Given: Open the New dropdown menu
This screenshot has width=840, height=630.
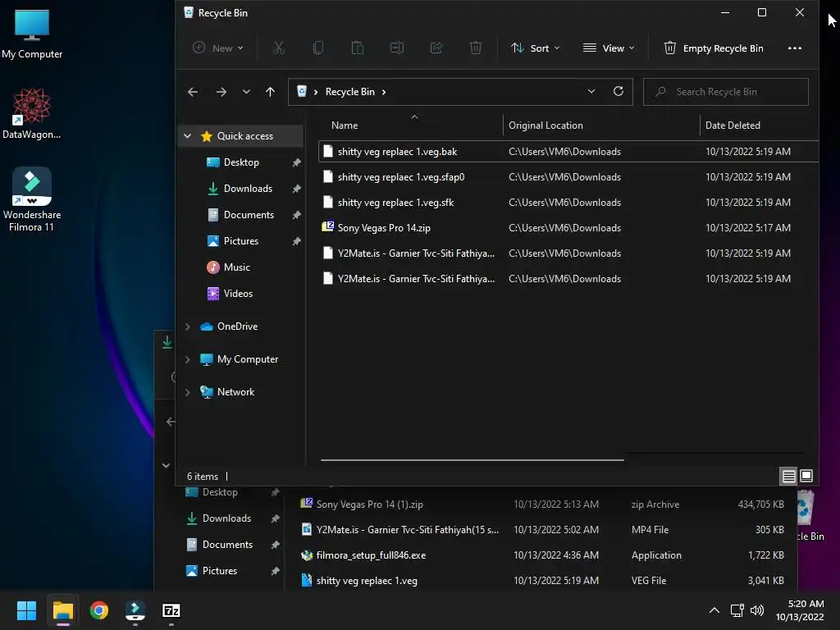Looking at the screenshot, I should point(218,48).
